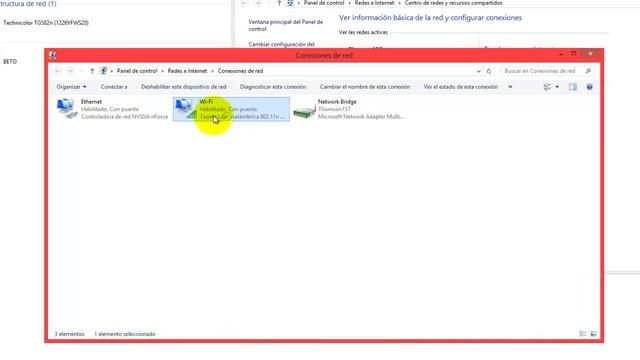Viewport: 640px width, 360px height.
Task: Click Conexiones de red breadcrumb segment
Action: coord(240,71)
